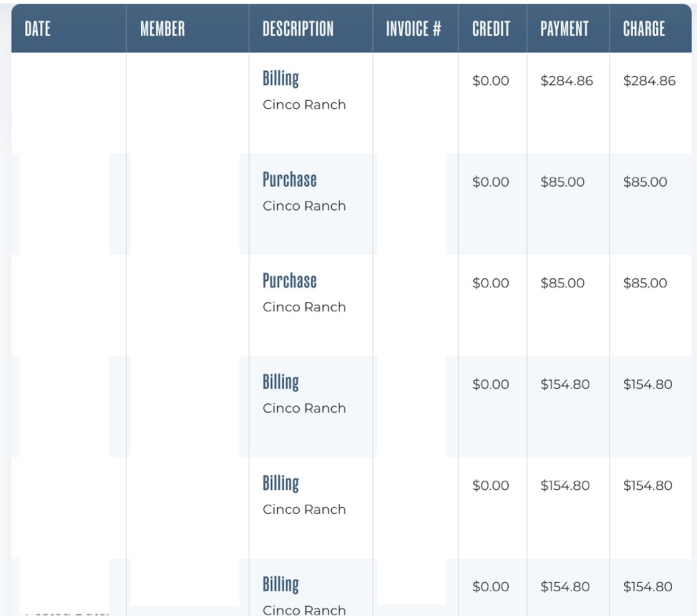Open the second Purchase transaction link
This screenshot has width=697, height=616.
point(289,281)
